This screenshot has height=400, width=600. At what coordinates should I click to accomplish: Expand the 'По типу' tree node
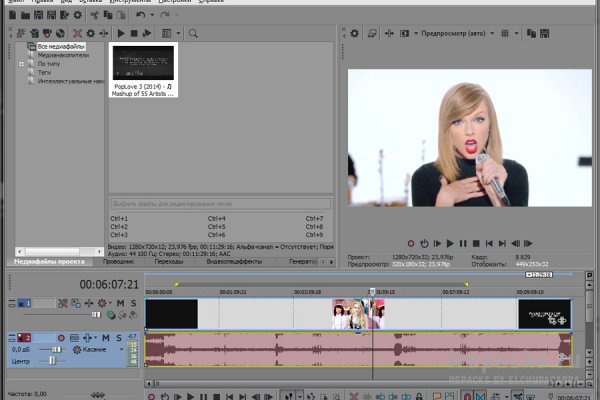pyautogui.click(x=21, y=64)
